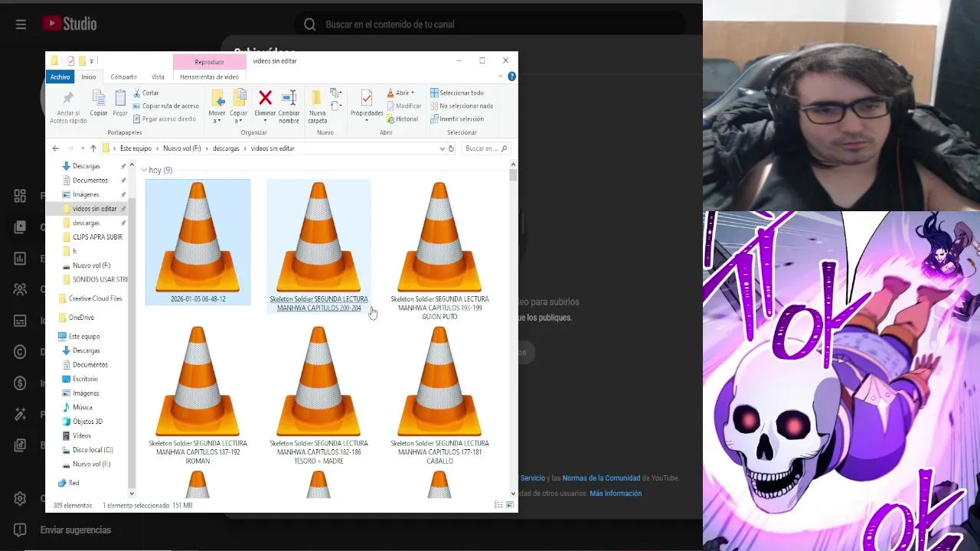This screenshot has width=980, height=551.
Task: Open the Abrir dropdown with VLC icon
Action: [400, 93]
